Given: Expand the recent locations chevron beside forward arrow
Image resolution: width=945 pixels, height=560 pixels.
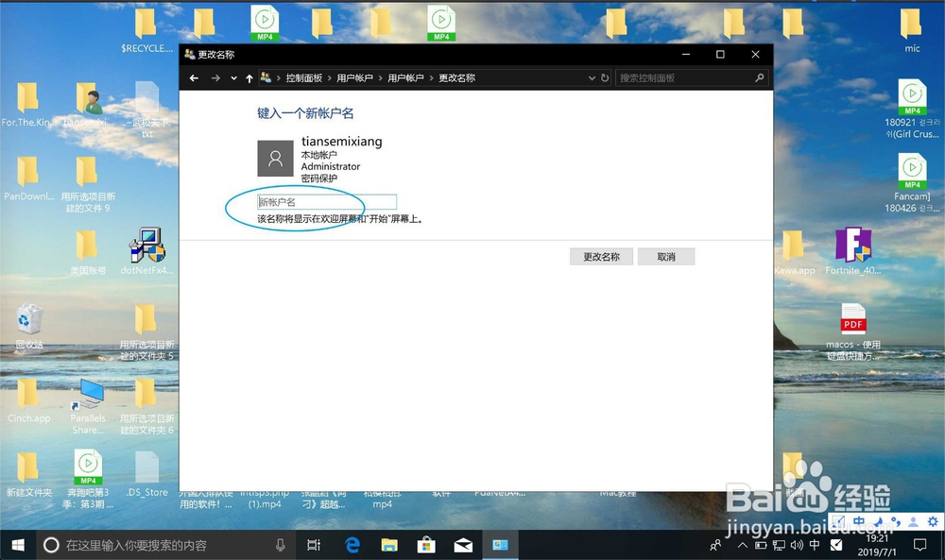Looking at the screenshot, I should [x=232, y=78].
